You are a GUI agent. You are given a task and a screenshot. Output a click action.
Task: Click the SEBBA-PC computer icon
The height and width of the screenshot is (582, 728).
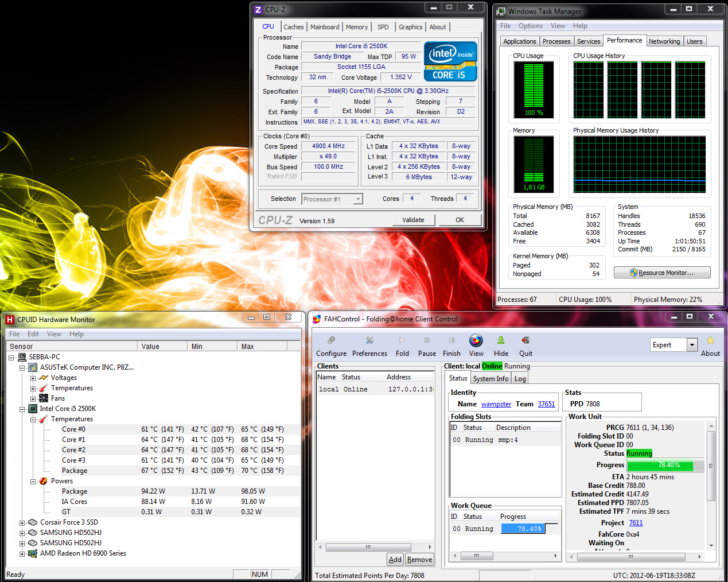click(x=22, y=357)
